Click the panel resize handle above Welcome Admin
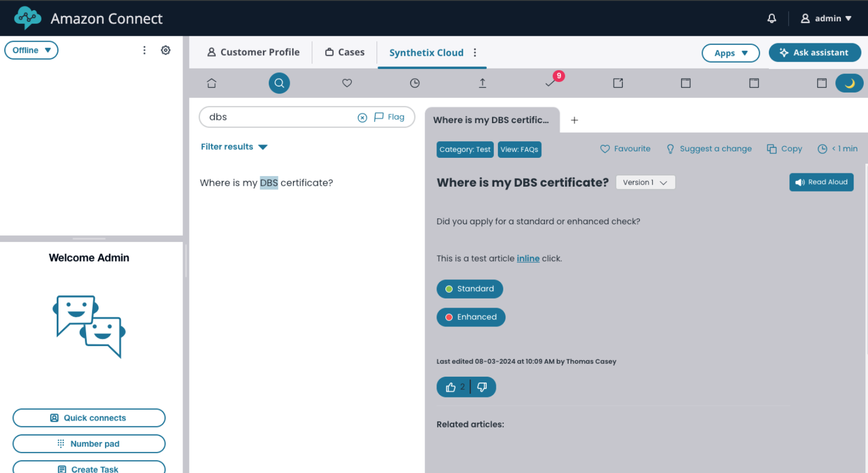 89,239
